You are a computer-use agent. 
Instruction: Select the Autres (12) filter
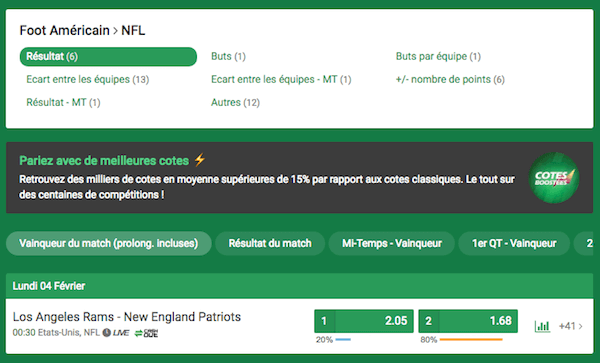[x=235, y=102]
